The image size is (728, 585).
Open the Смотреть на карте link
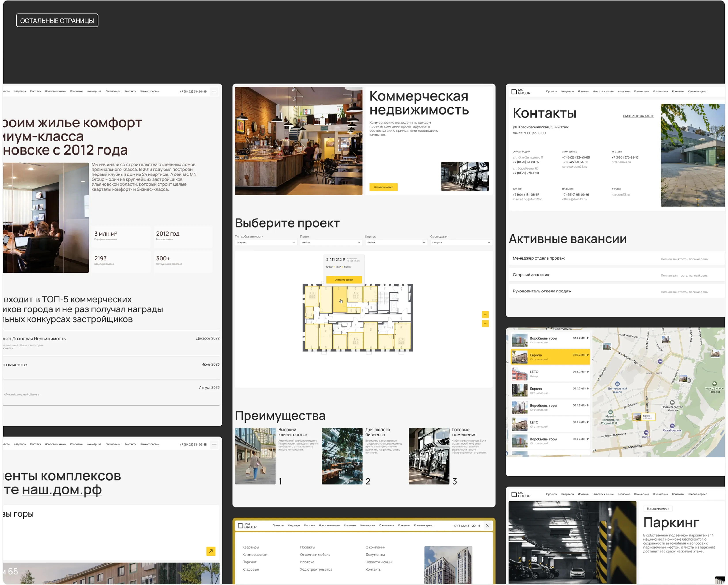pyautogui.click(x=638, y=116)
